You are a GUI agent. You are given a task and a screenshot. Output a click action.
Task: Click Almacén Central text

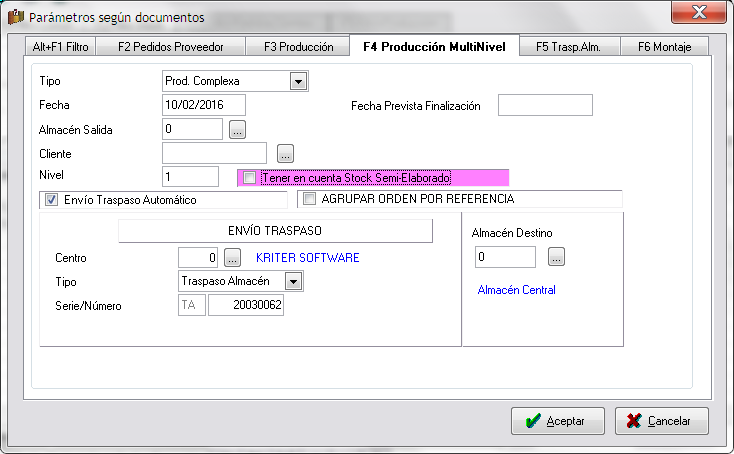tap(516, 290)
